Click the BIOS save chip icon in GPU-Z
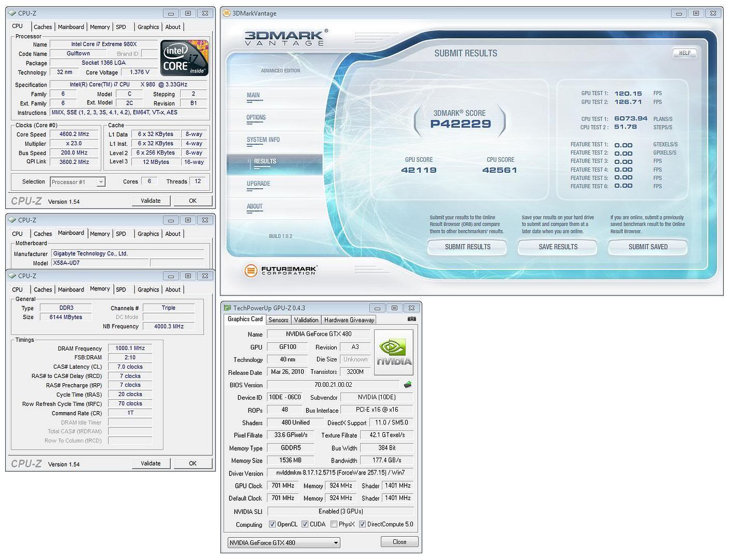730x560 pixels. click(408, 385)
